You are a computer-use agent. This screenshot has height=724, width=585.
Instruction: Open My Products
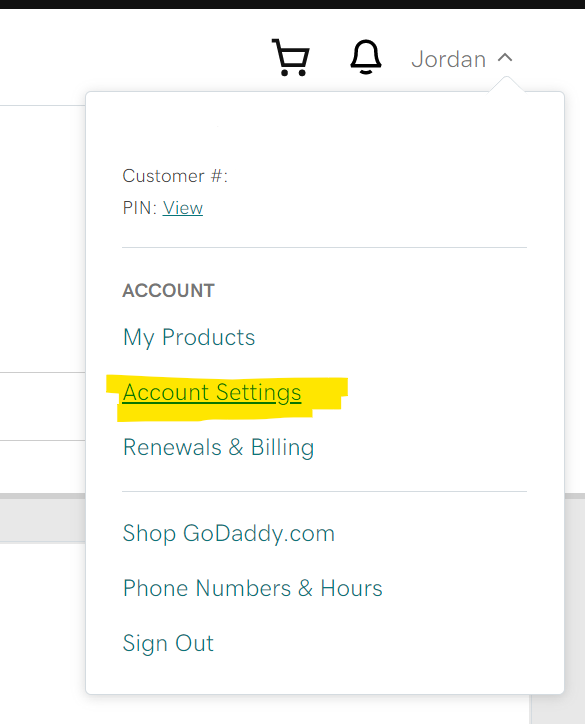tap(189, 337)
